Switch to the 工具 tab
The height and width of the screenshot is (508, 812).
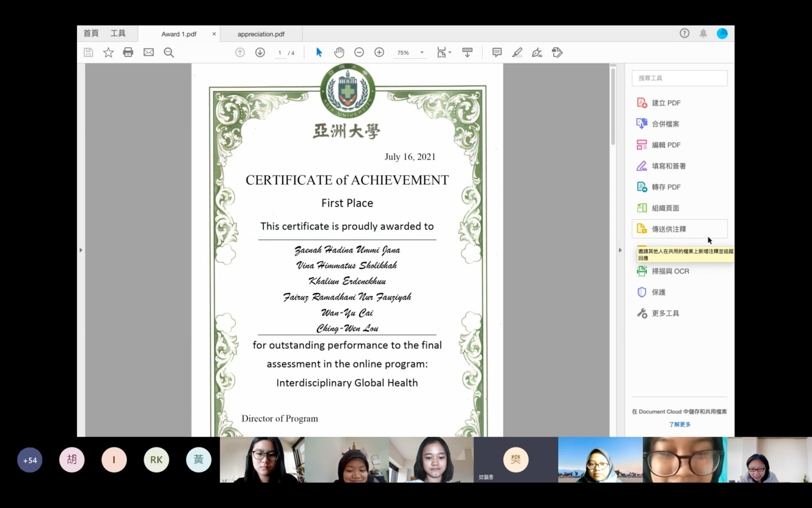pyautogui.click(x=118, y=33)
